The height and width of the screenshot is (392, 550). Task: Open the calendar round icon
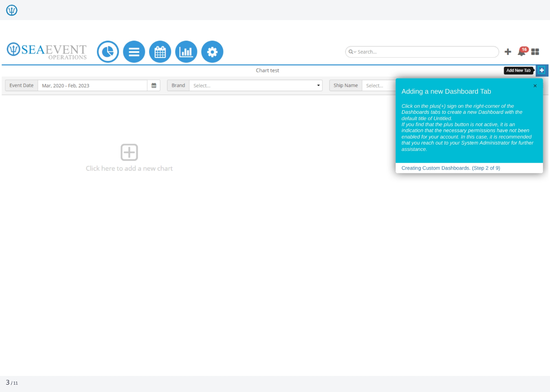coord(160,52)
